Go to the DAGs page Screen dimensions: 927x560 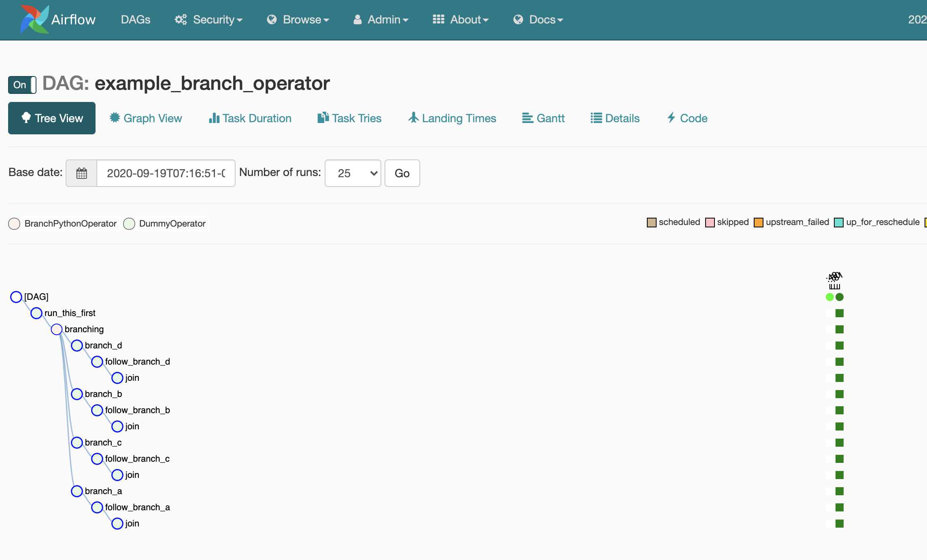click(136, 19)
